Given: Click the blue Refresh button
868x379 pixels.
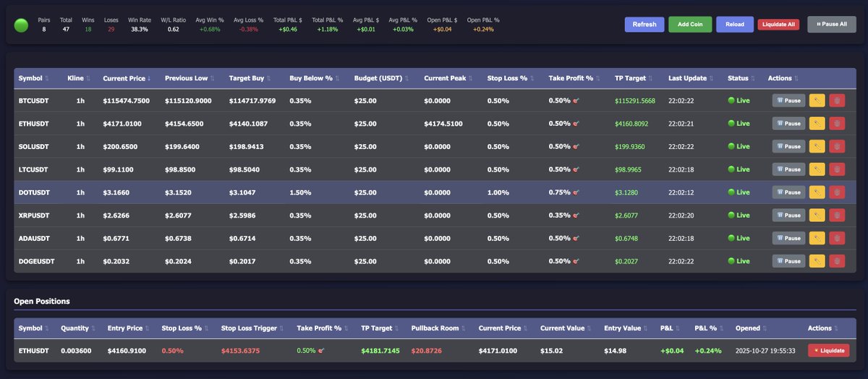Looking at the screenshot, I should (644, 24).
